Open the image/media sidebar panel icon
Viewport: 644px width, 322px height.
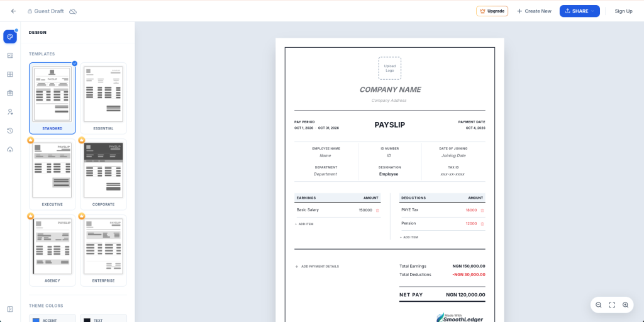pyautogui.click(x=10, y=55)
